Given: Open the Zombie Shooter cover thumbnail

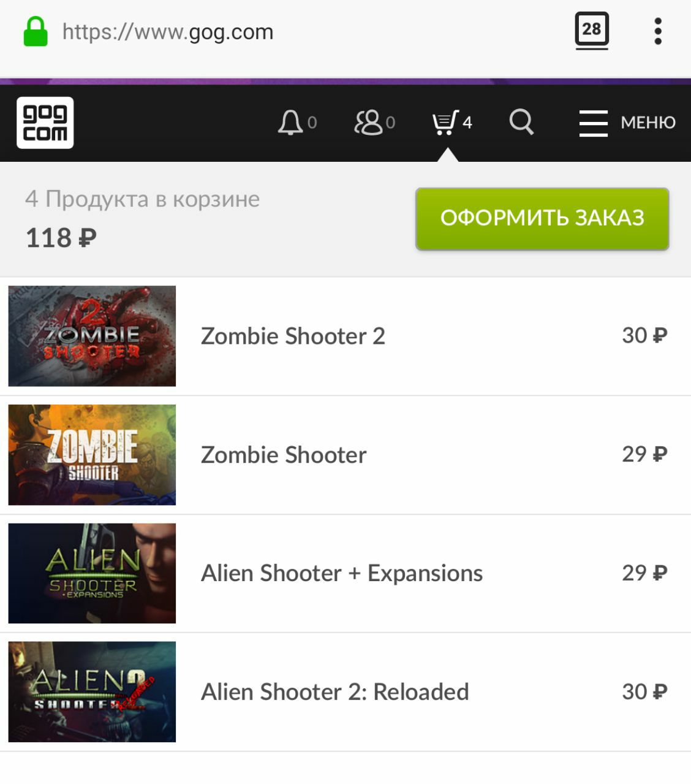Looking at the screenshot, I should (92, 455).
